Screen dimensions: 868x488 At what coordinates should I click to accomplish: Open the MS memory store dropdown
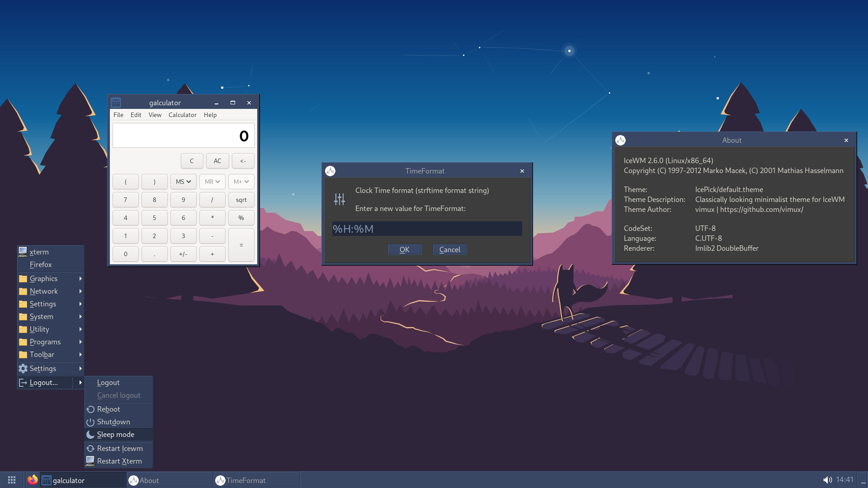click(x=183, y=182)
